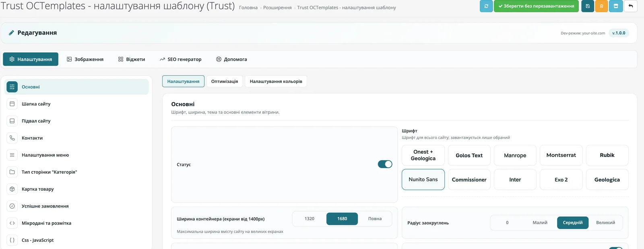Choose the Exo 2 font

[561, 179]
